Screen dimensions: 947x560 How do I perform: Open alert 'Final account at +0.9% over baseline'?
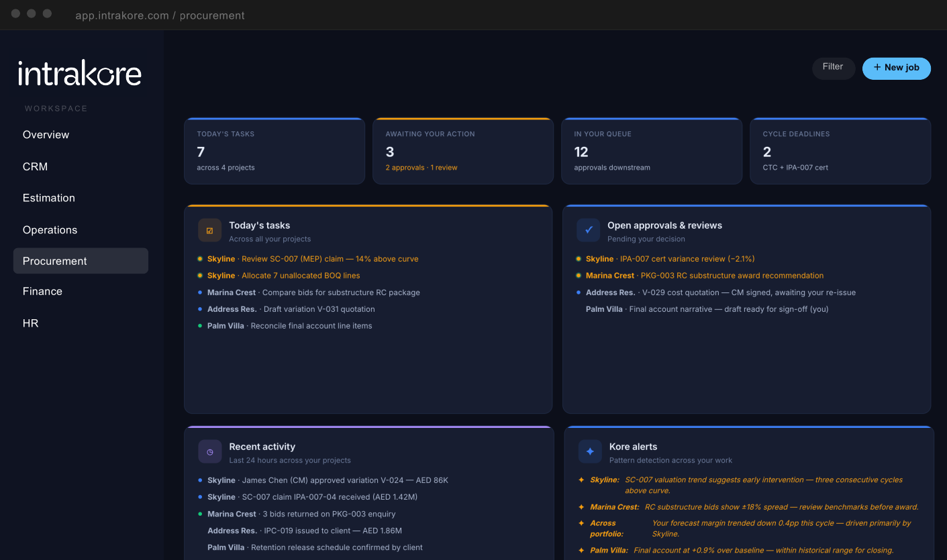click(x=764, y=550)
